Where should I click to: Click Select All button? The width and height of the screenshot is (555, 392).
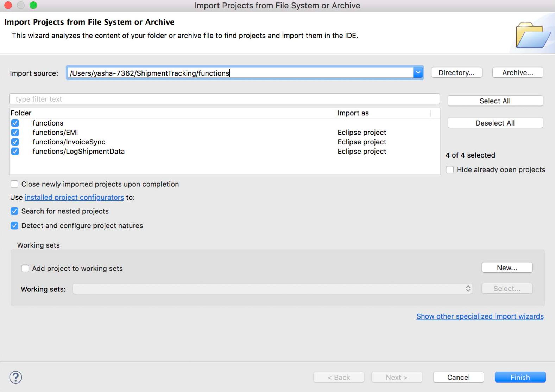point(495,101)
